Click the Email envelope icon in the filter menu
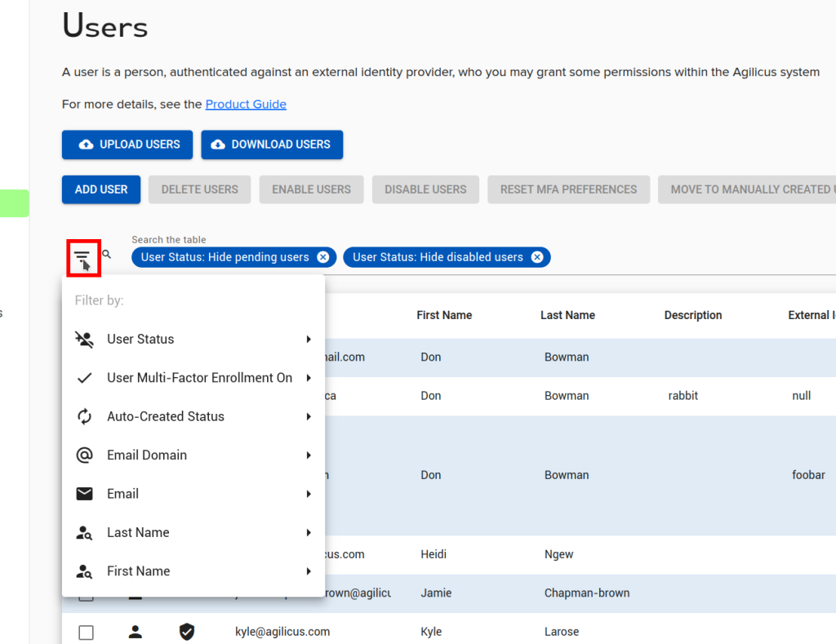836x644 pixels. tap(84, 494)
